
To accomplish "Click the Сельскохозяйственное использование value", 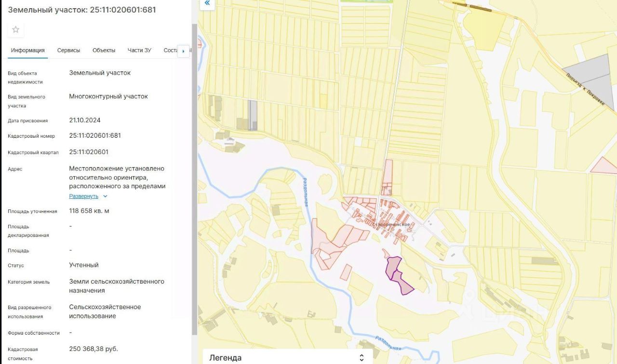I will 105,312.
